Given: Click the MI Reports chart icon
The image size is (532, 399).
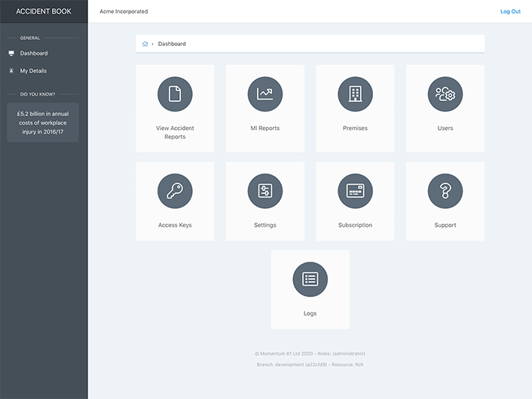Looking at the screenshot, I should click(x=264, y=94).
